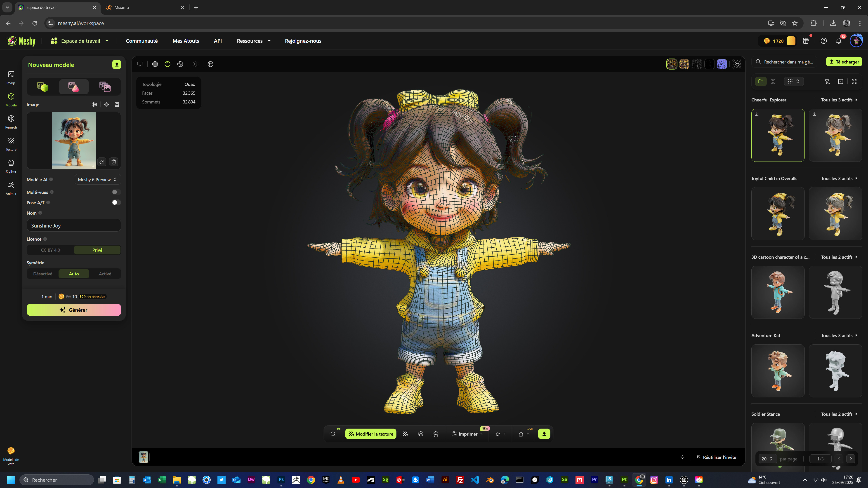This screenshot has height=488, width=868.
Task: Open the Texture tool in sidebar
Action: (11, 144)
